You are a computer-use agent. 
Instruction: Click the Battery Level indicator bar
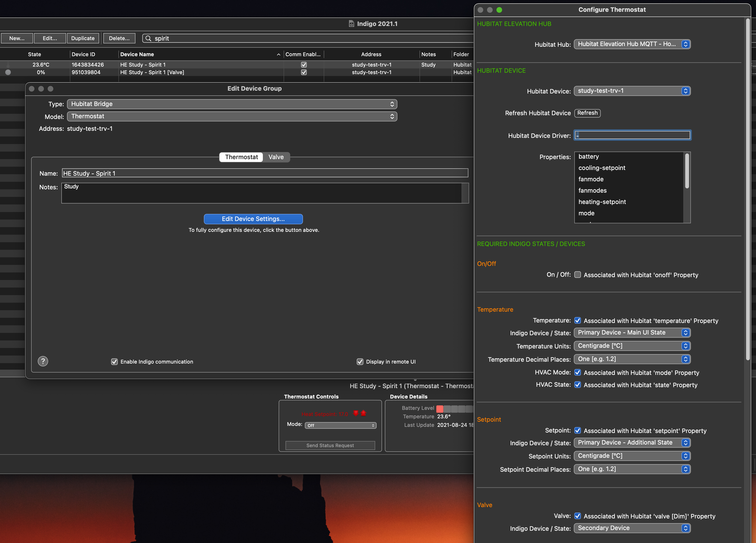point(455,409)
